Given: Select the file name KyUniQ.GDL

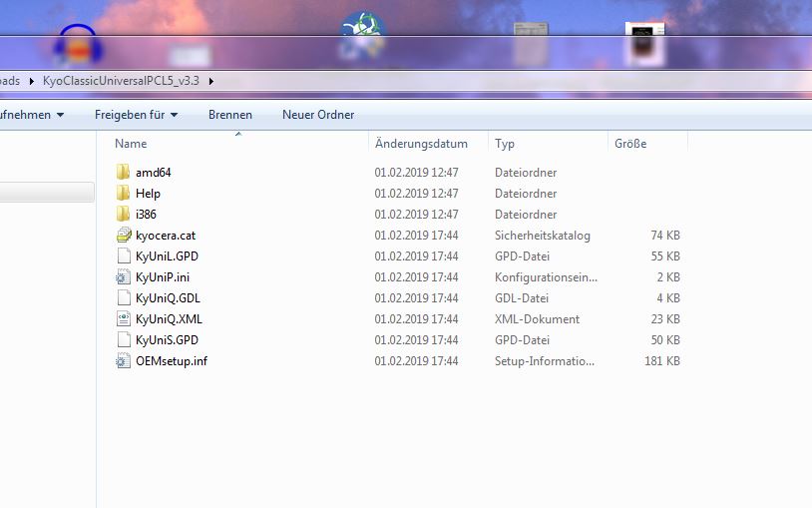Looking at the screenshot, I should (x=168, y=298).
